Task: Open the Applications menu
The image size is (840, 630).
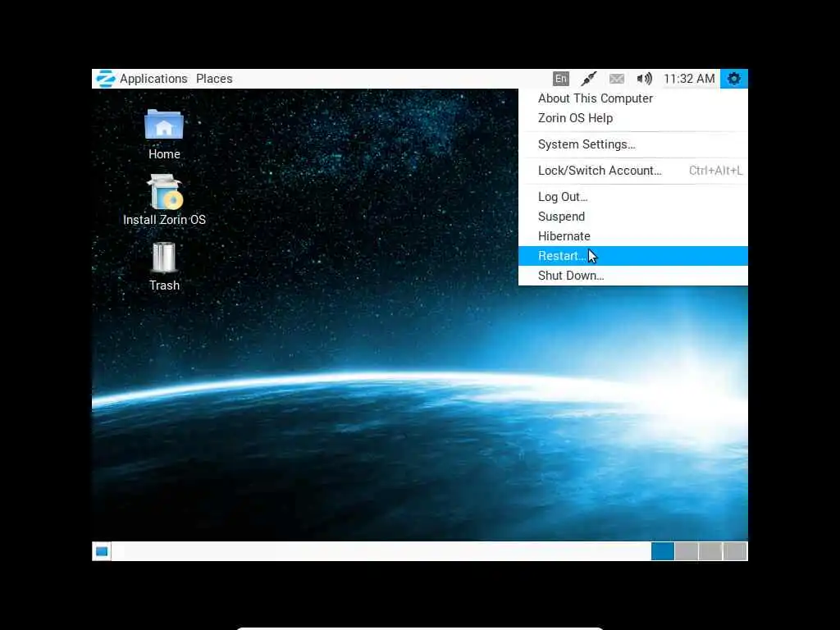Action: coord(153,79)
